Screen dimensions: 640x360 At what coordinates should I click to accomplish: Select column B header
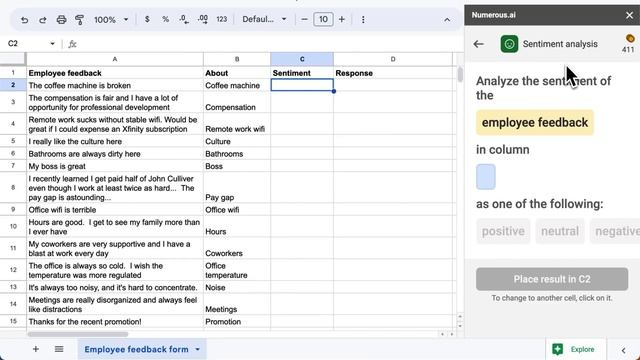[237, 59]
